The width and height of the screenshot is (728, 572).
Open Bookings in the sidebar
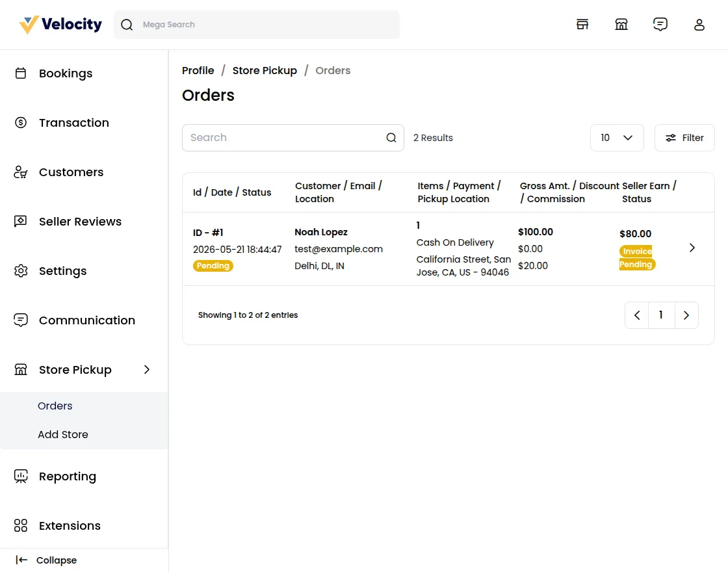coord(66,73)
